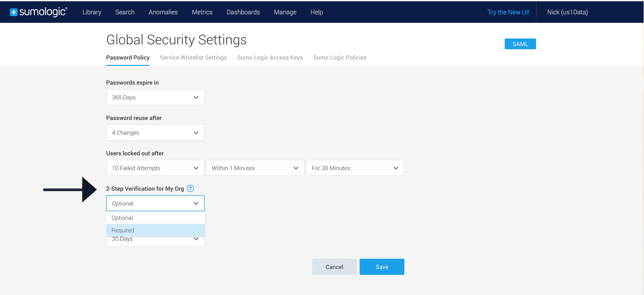Click the Sumo Logic logo

click(38, 12)
